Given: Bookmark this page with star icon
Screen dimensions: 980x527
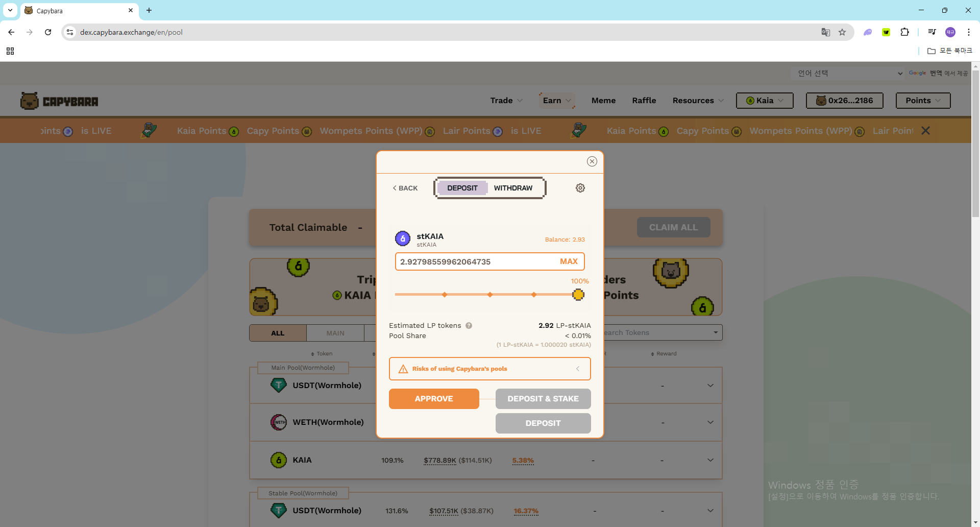Looking at the screenshot, I should coord(842,32).
